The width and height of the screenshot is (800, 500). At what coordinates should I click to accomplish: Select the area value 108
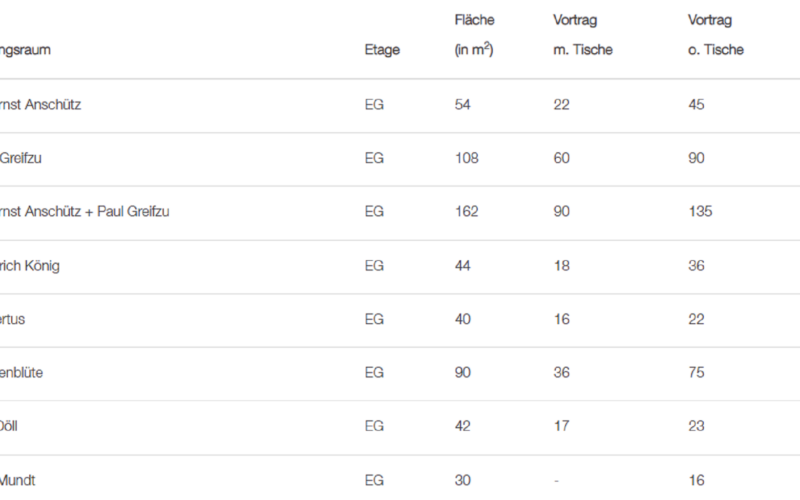tap(466, 158)
